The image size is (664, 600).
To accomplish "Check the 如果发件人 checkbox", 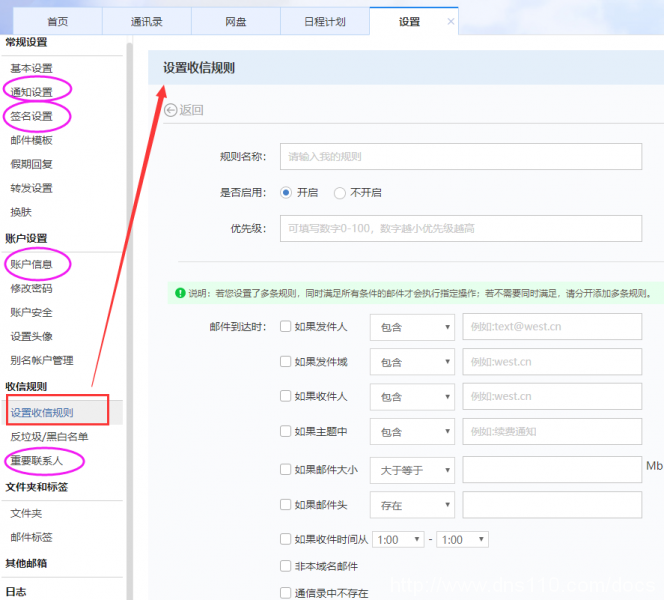I will (285, 326).
